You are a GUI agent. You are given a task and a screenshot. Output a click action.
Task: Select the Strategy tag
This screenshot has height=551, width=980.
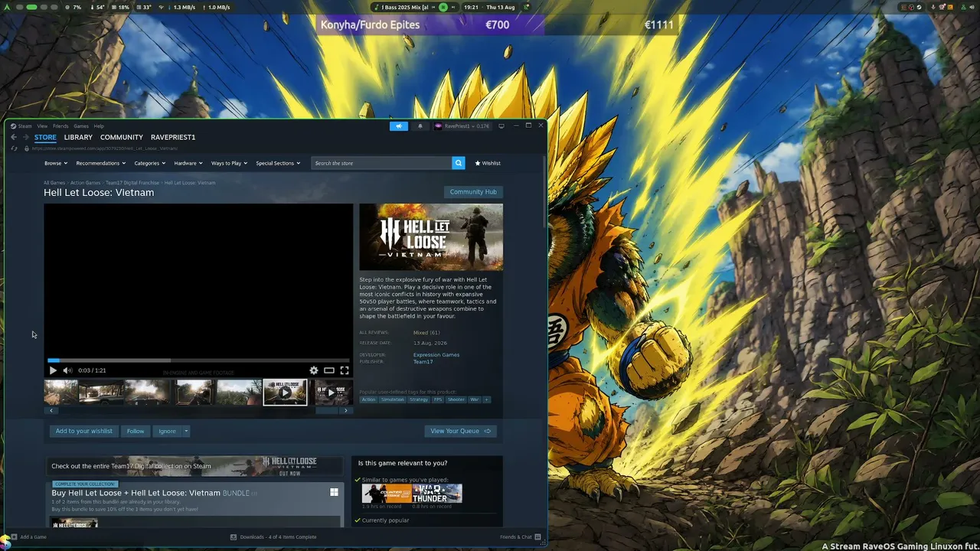click(x=419, y=399)
